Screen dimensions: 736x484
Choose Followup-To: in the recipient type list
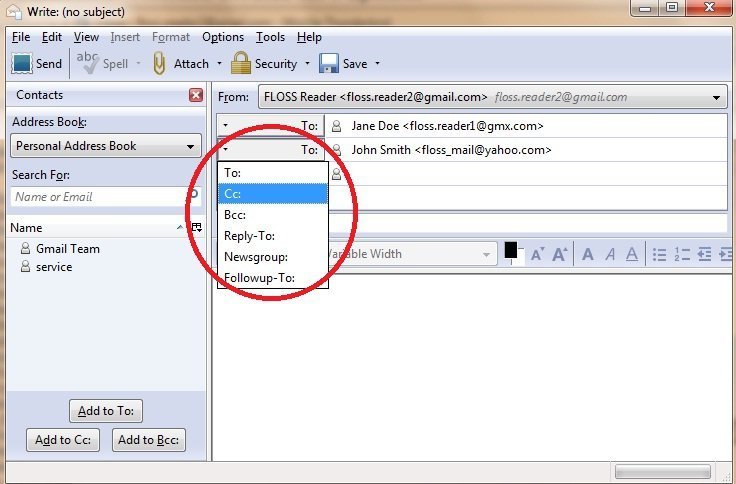[x=273, y=277]
